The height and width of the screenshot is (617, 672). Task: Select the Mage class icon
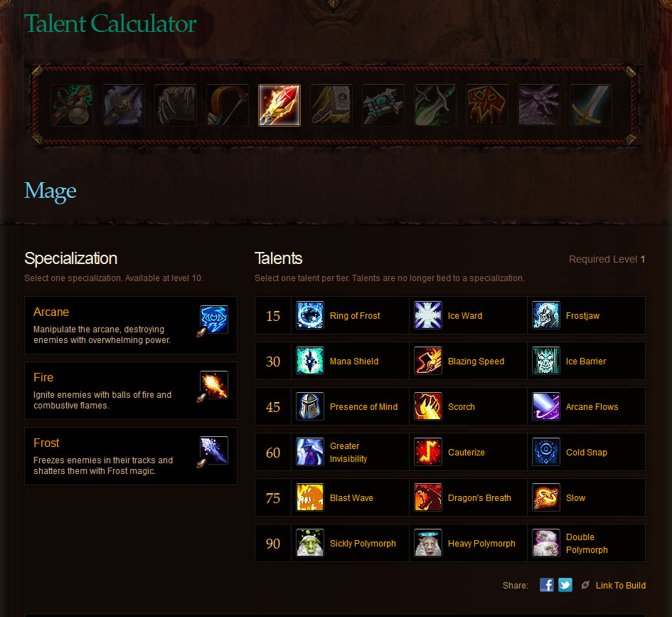(x=279, y=105)
